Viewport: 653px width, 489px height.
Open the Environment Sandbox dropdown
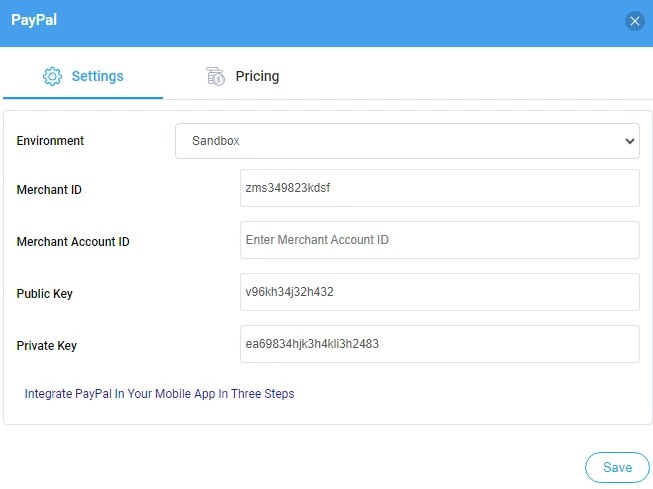(x=407, y=141)
